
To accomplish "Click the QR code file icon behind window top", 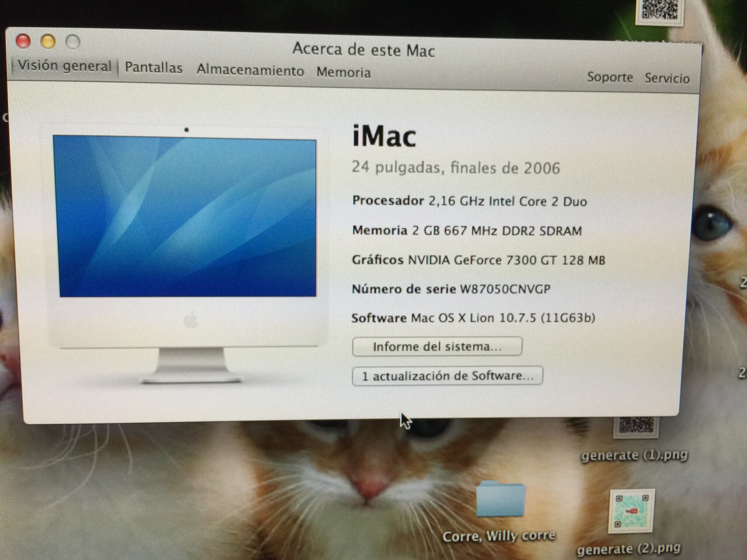I will click(x=660, y=11).
